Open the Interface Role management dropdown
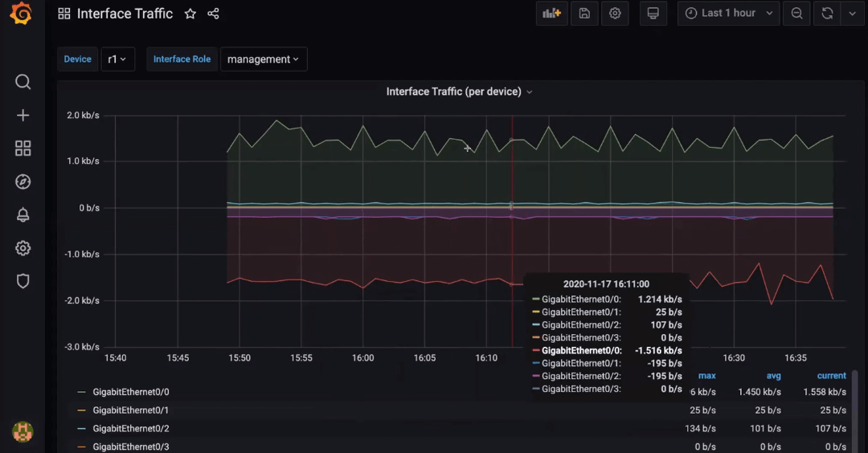Image resolution: width=868 pixels, height=453 pixels. (x=263, y=59)
